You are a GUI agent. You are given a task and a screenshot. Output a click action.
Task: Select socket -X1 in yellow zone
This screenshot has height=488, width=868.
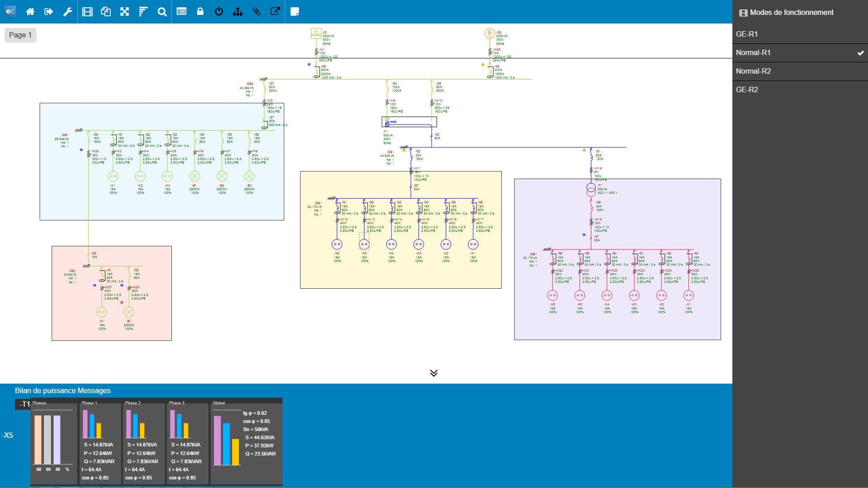473,244
